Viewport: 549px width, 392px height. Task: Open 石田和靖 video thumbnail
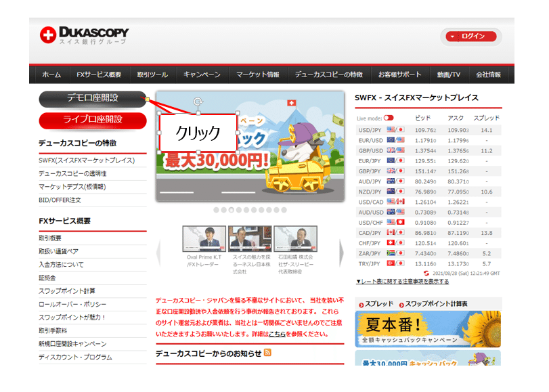click(296, 238)
